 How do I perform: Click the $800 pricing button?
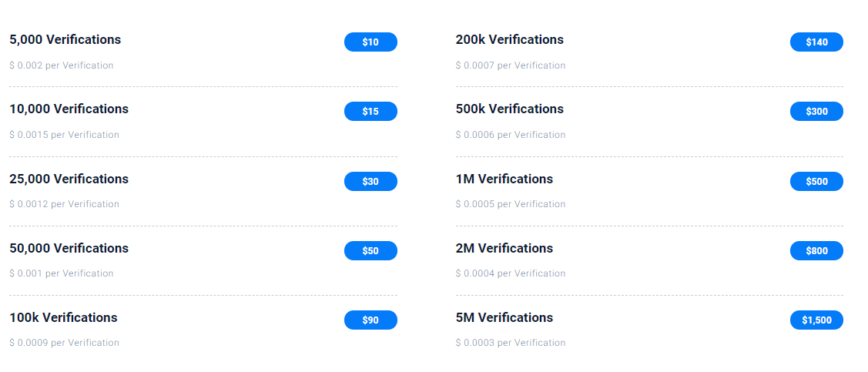pos(816,251)
